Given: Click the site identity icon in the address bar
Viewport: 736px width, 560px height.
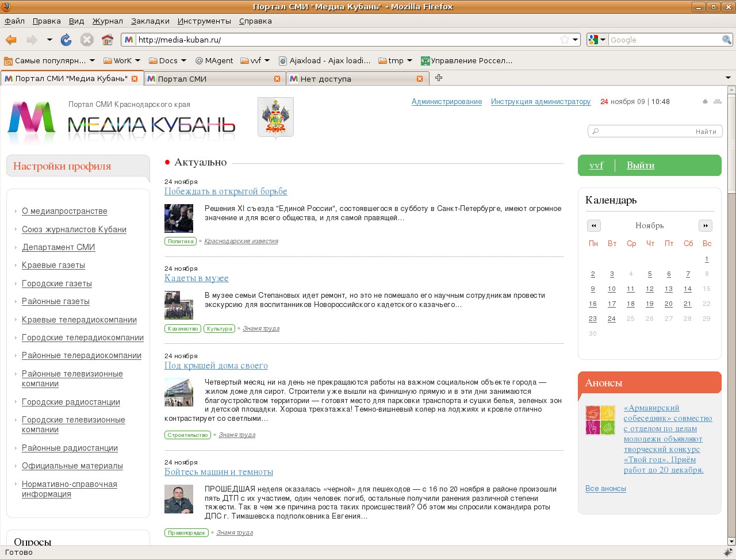Looking at the screenshot, I should tap(129, 40).
